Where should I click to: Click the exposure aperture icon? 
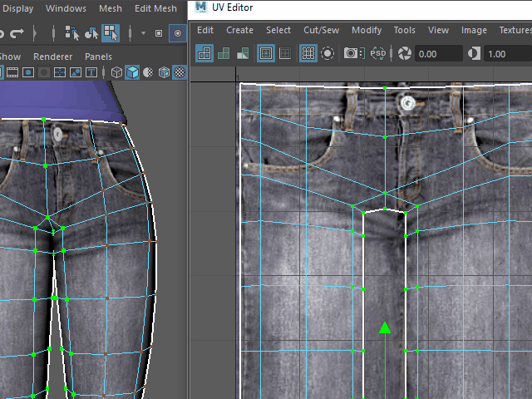pos(405,53)
